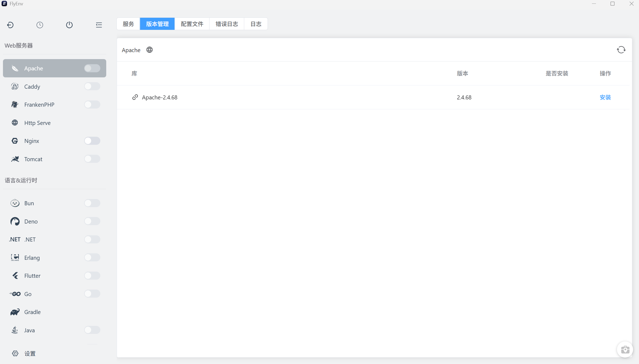Select the Apache sidebar label
The height and width of the screenshot is (364, 639).
click(34, 68)
